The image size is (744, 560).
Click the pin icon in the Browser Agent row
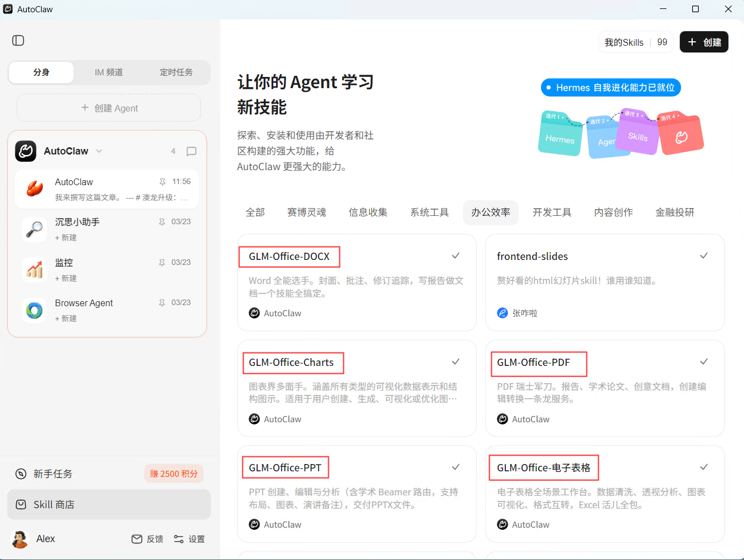(x=162, y=303)
